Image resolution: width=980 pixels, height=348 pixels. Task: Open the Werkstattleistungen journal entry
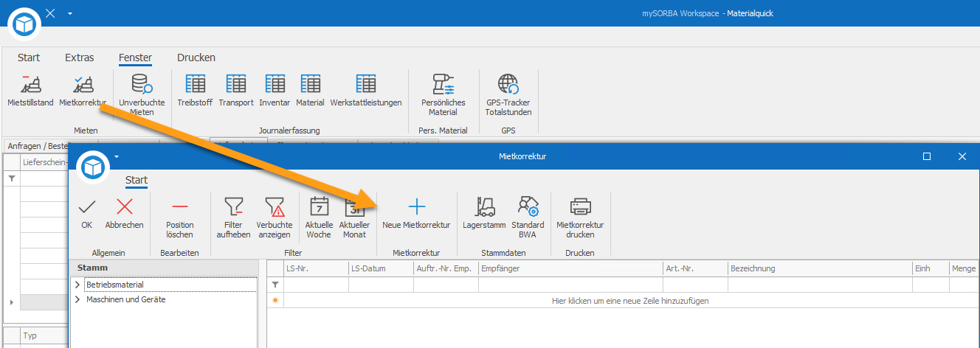[x=366, y=91]
